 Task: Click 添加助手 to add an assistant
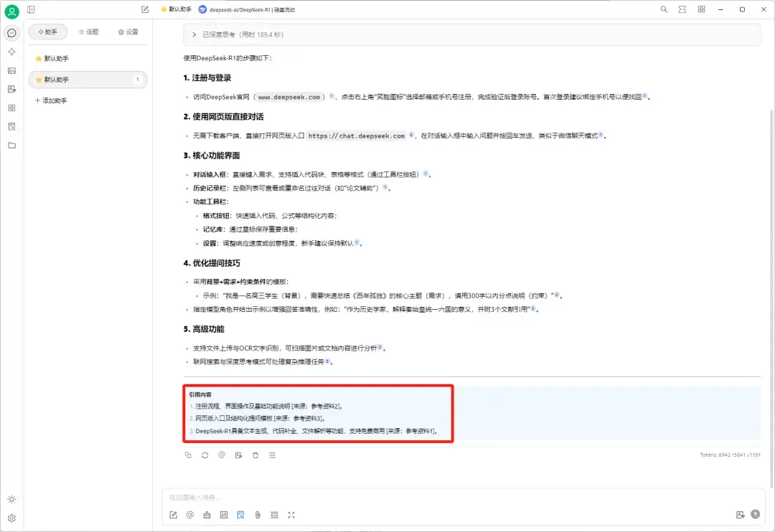[51, 100]
